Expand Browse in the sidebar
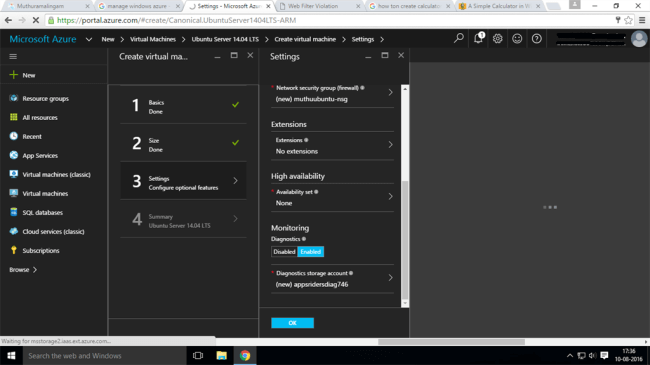This screenshot has width=650, height=365. (23, 270)
